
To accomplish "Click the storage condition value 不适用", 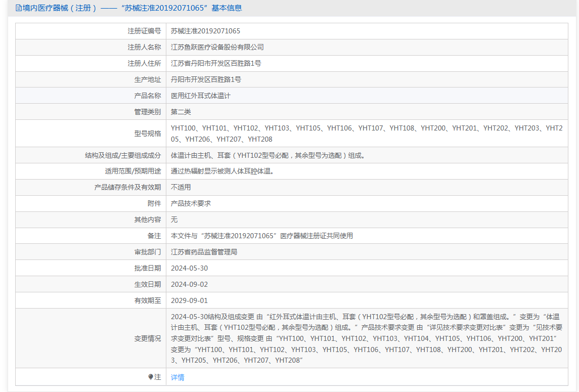I will click(x=181, y=187).
